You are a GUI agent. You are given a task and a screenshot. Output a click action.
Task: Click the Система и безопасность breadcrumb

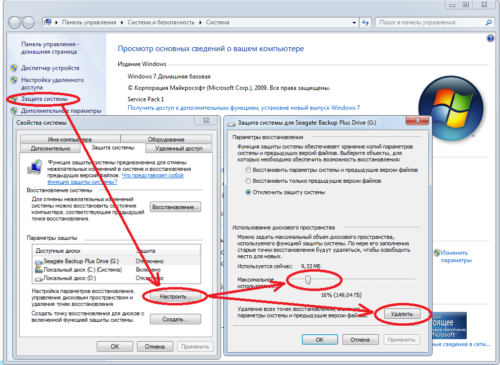click(x=161, y=22)
